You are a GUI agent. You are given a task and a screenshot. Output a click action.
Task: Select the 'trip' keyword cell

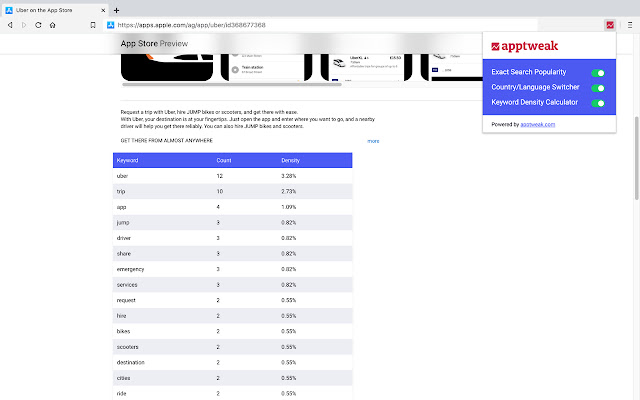coord(121,191)
